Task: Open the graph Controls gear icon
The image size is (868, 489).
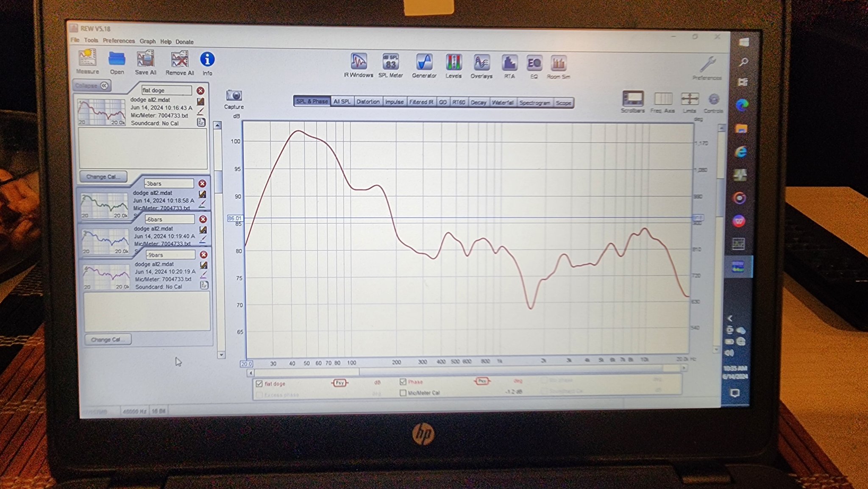Action: (714, 100)
